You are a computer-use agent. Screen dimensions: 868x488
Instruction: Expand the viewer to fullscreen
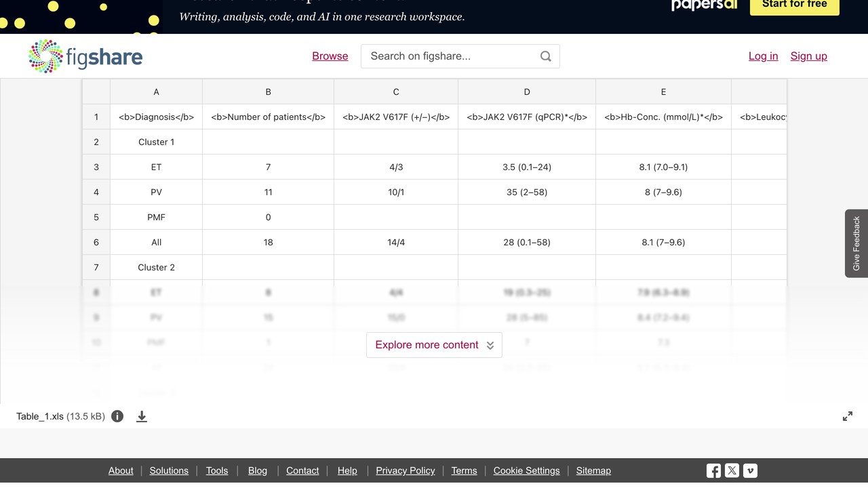(x=848, y=416)
